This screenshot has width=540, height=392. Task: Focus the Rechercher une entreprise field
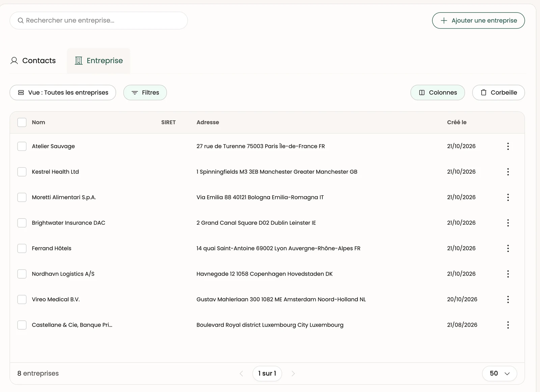(x=99, y=21)
